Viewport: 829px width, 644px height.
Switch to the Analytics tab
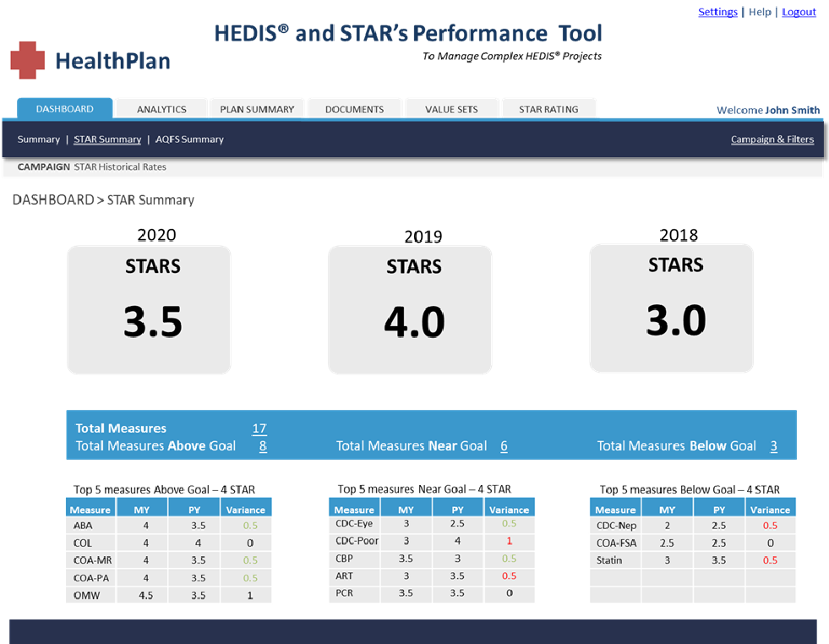coord(161,109)
